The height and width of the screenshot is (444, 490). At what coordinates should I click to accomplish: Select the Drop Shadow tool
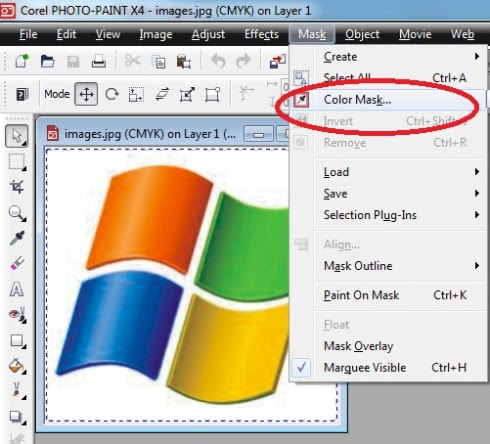pos(17,417)
